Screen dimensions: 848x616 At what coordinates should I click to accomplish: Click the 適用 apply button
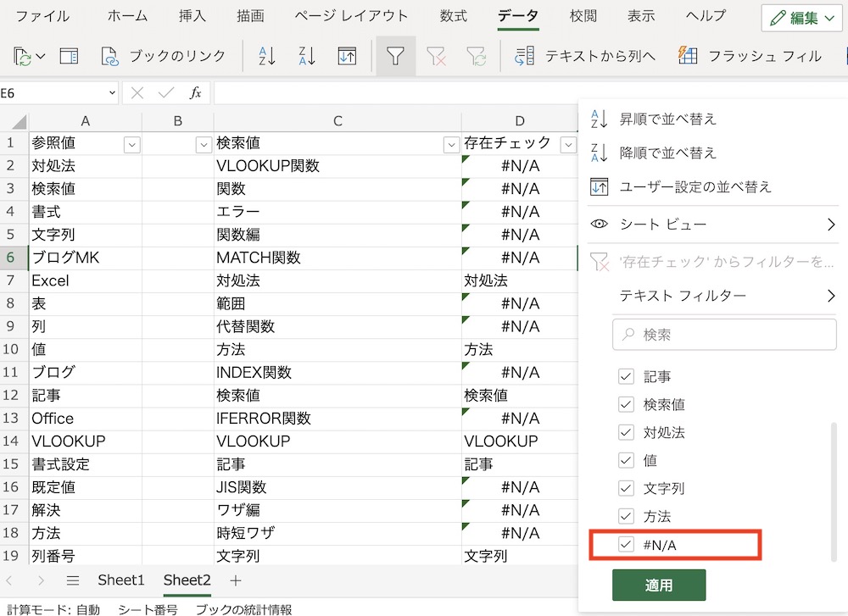[659, 585]
